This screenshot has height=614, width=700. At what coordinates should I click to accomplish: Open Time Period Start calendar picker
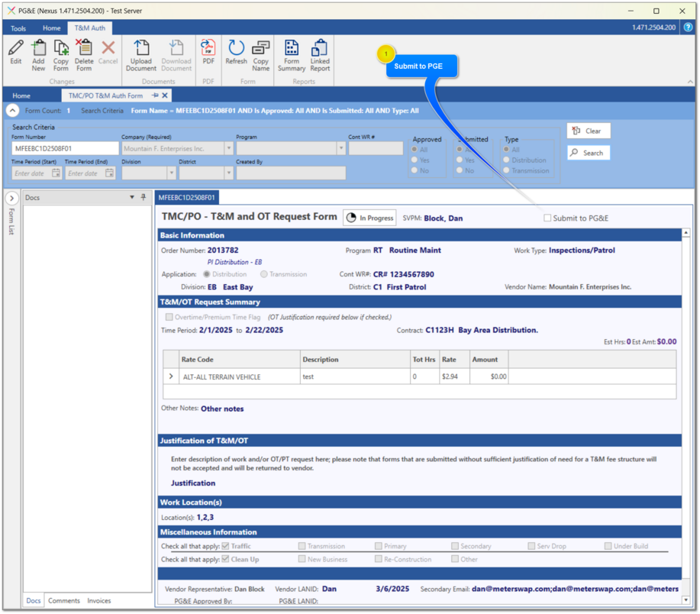tap(56, 173)
